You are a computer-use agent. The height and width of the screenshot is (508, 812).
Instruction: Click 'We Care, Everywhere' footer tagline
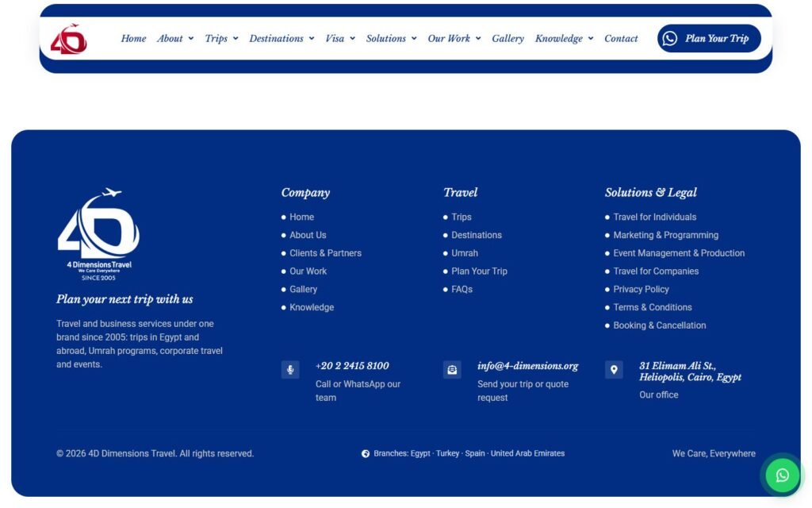[714, 454]
